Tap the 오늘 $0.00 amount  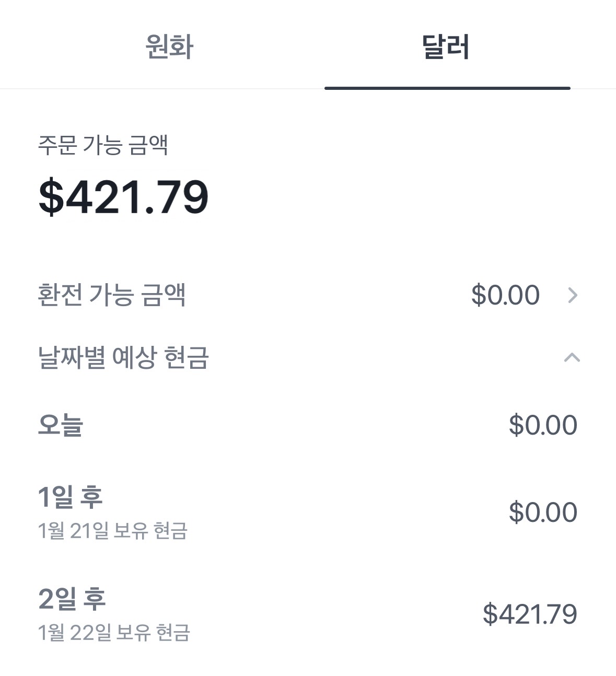tap(543, 425)
